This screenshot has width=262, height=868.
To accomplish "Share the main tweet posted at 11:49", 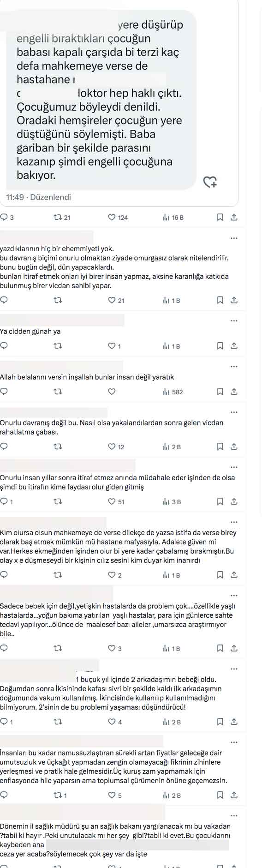I will click(x=234, y=217).
